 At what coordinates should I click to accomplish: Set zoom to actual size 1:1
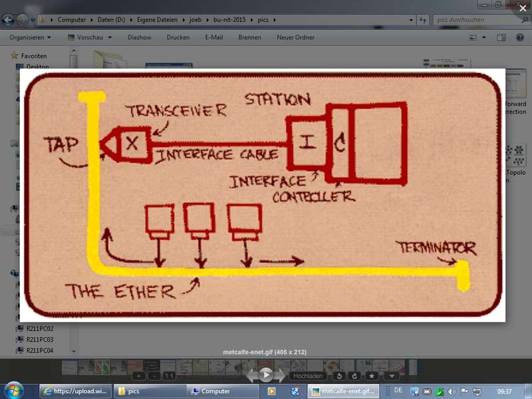(x=169, y=376)
